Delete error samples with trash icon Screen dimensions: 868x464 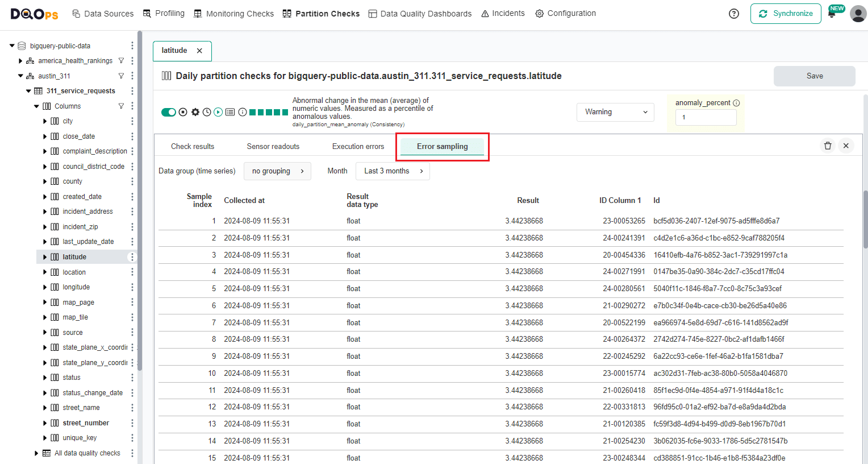828,146
